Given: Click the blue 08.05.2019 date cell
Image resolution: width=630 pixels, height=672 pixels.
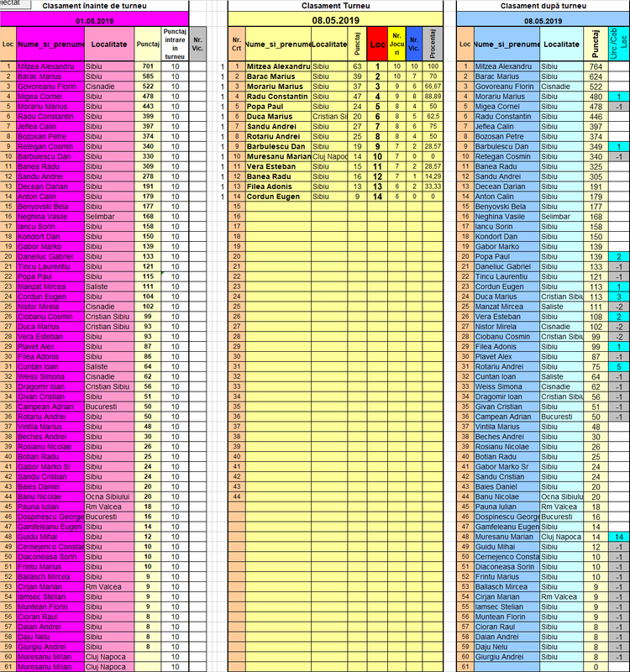Looking at the screenshot, I should click(543, 20).
